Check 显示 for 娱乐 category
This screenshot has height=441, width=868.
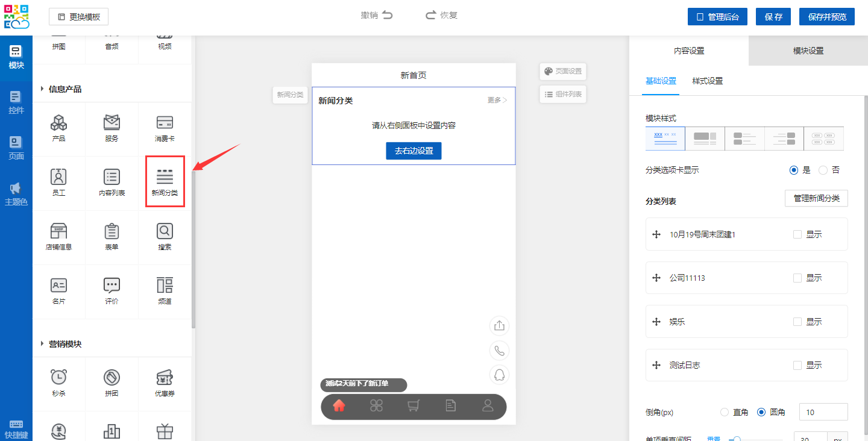[797, 322]
